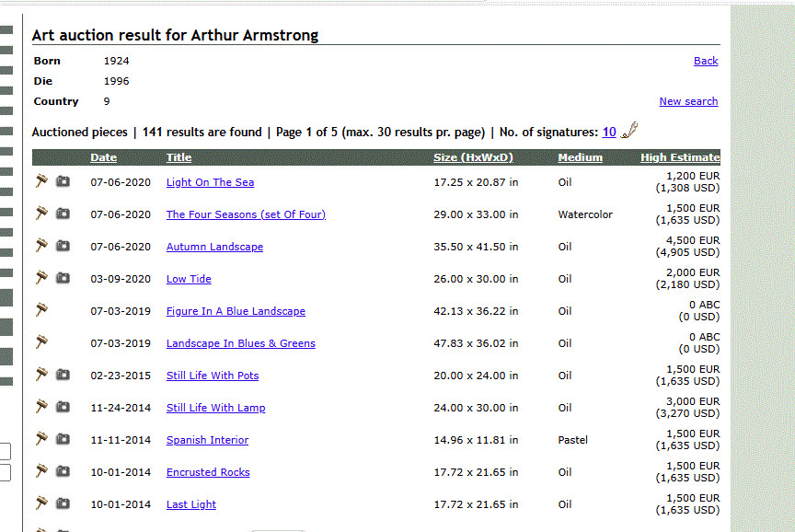Open Landscape In Blues & Greens listing

point(241,343)
